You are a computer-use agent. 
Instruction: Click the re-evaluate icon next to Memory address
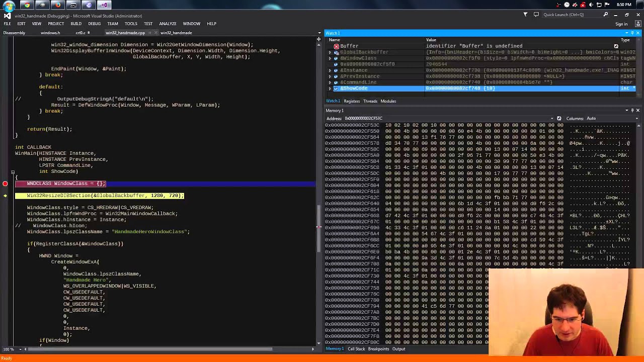[x=559, y=119]
